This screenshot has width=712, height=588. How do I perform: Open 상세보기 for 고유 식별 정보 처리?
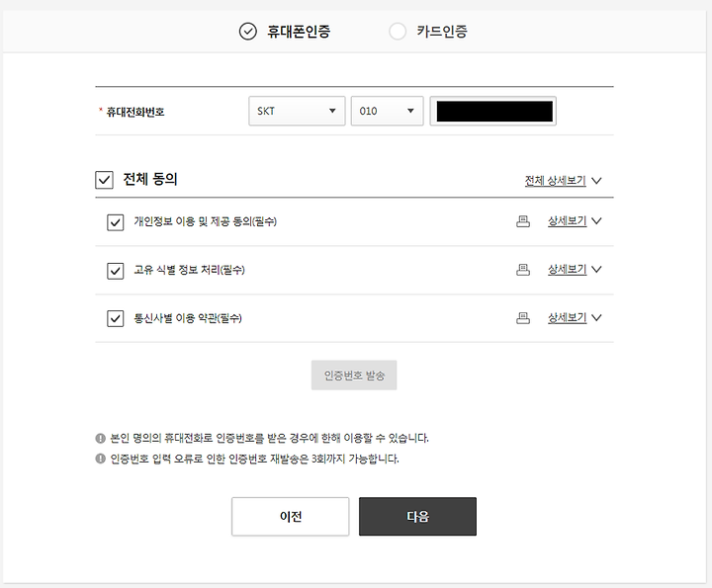coord(568,270)
